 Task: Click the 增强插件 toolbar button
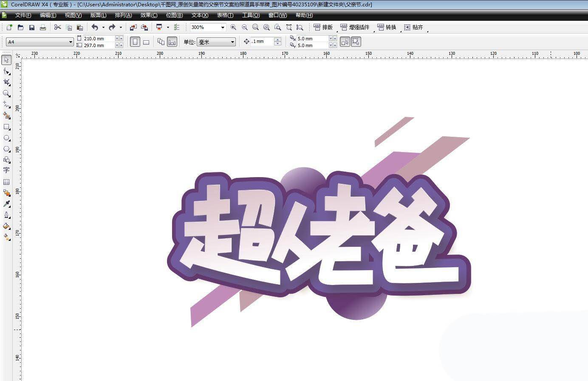(355, 28)
